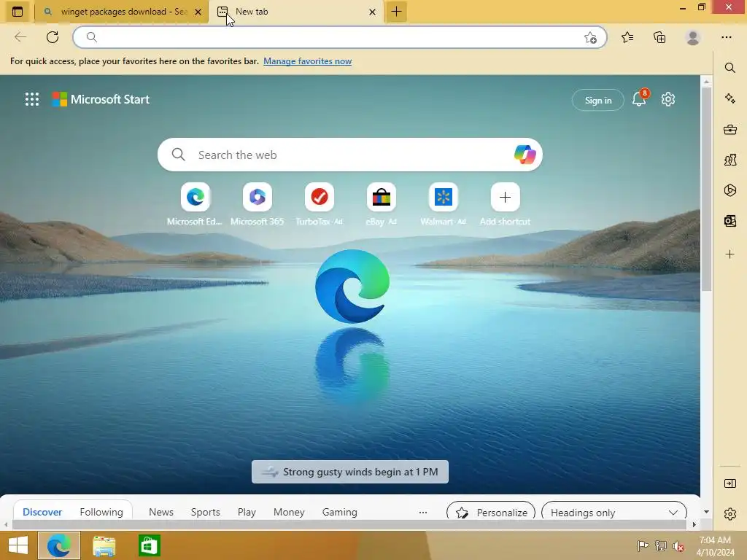Image resolution: width=747 pixels, height=560 pixels.
Task: Open a new tab with plus button
Action: (396, 12)
